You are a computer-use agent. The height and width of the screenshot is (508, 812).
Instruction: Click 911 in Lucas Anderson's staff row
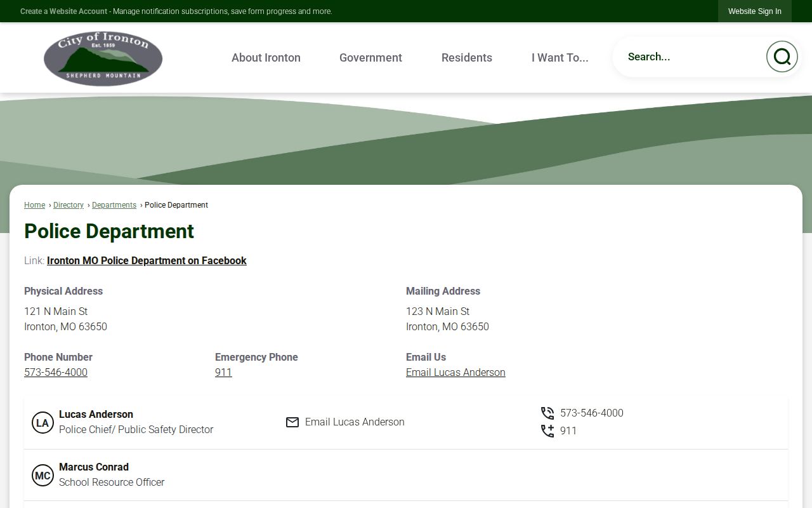[568, 431]
